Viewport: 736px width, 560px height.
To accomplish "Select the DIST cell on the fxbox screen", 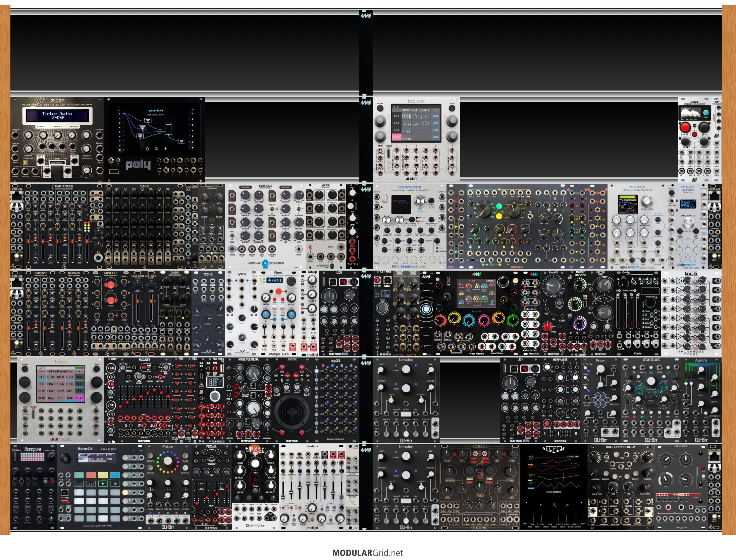I will tap(51, 377).
